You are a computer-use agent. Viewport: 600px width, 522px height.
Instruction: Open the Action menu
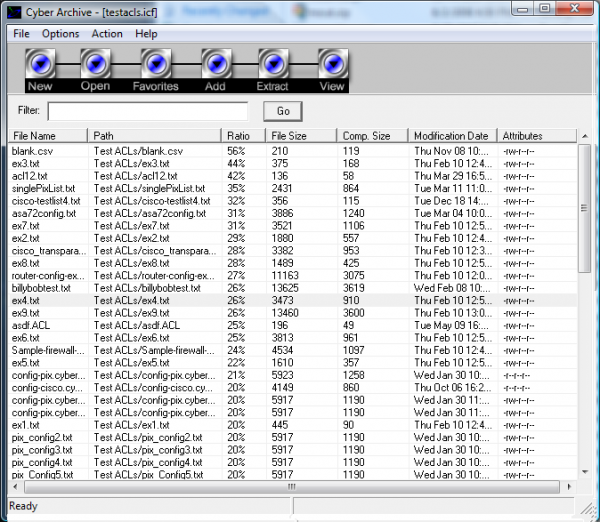[107, 34]
